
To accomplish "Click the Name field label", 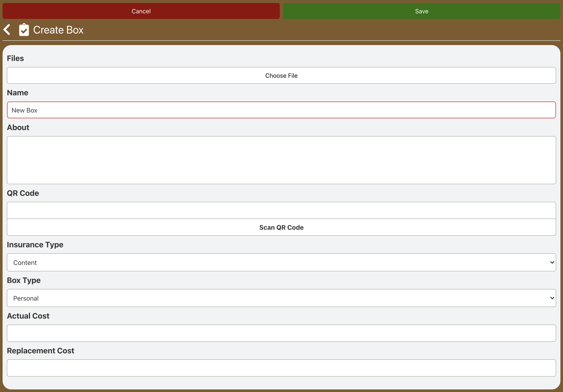I will [x=17, y=93].
